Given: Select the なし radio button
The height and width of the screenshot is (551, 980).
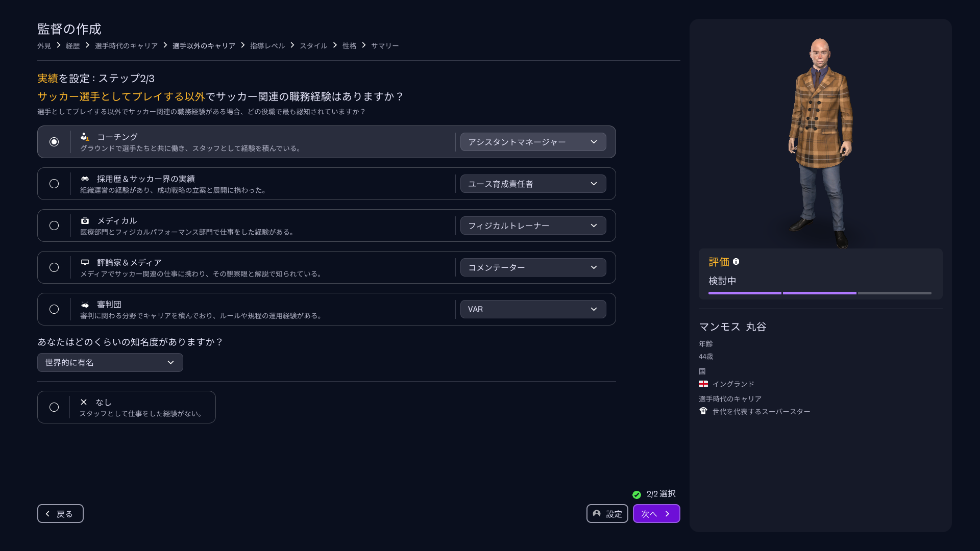Looking at the screenshot, I should point(54,407).
